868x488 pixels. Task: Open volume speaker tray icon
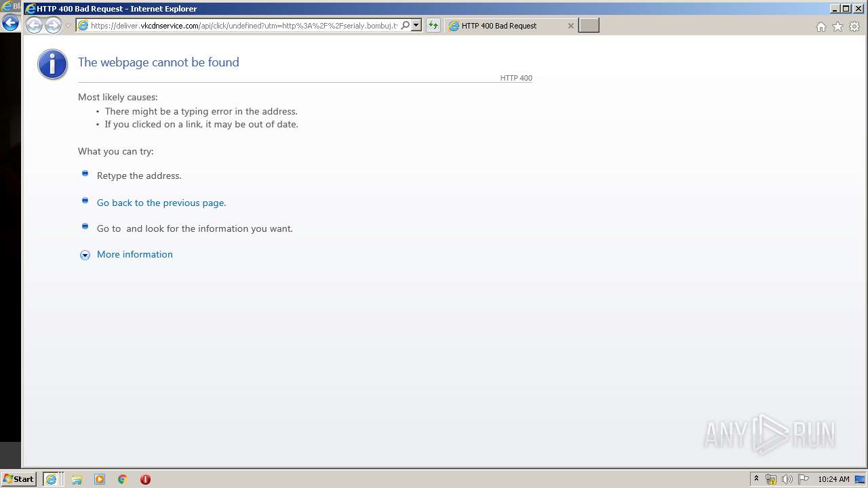[787, 479]
